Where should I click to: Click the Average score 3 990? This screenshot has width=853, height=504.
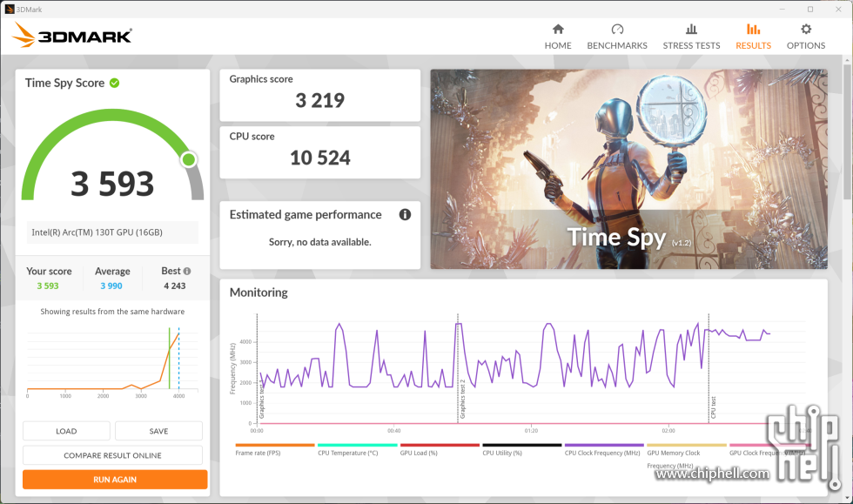(111, 286)
